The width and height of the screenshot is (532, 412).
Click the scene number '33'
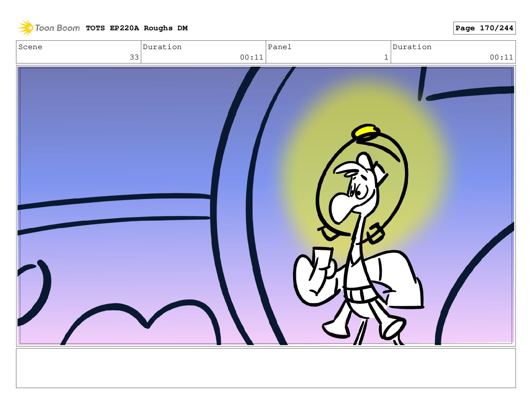134,57
